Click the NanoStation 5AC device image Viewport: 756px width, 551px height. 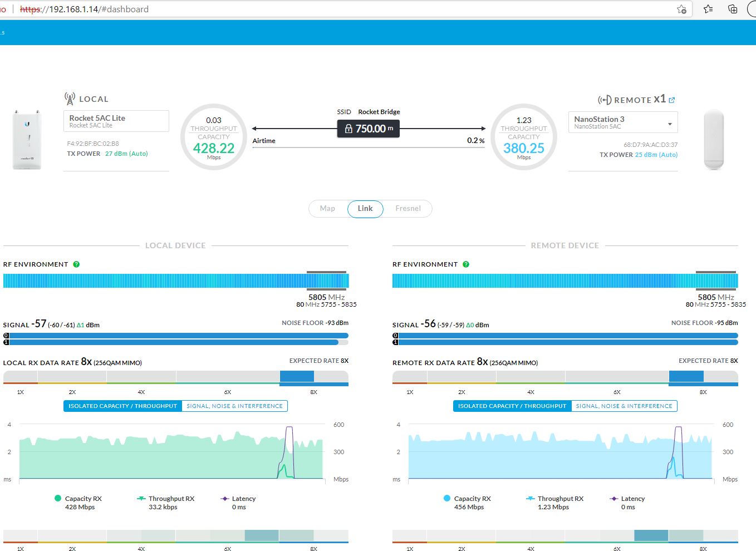(x=714, y=140)
